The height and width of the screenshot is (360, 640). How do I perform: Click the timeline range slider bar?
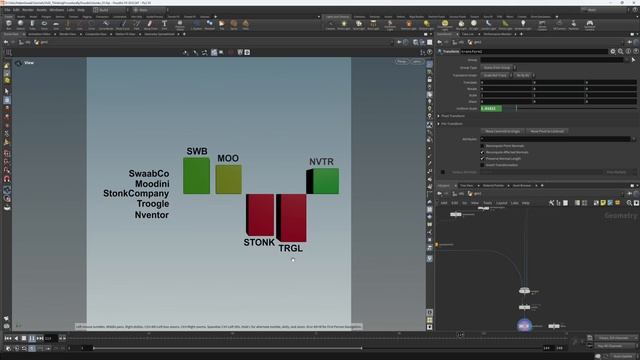(227, 348)
